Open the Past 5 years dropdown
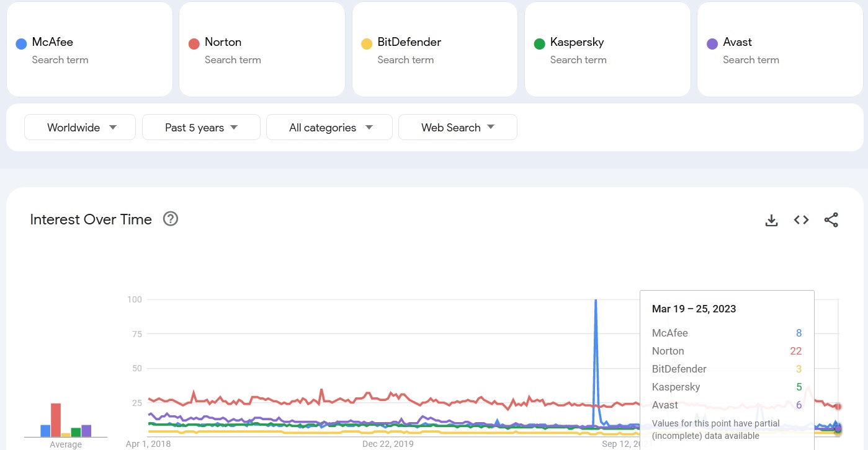 coord(201,127)
